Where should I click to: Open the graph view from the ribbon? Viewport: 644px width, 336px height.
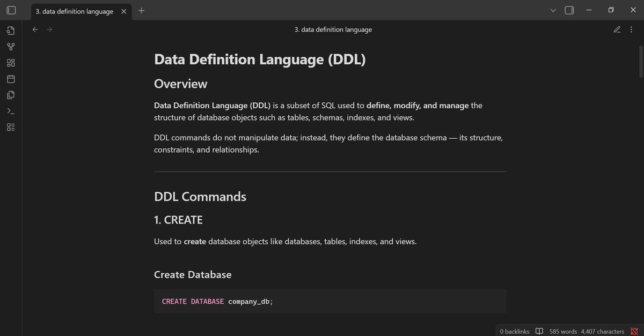coord(11,47)
